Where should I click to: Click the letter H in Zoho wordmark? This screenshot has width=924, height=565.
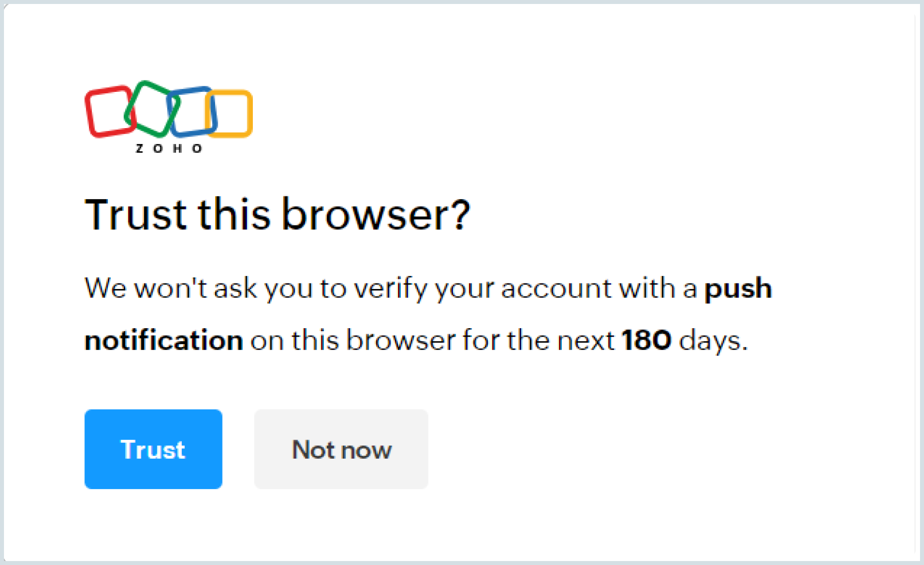177,148
